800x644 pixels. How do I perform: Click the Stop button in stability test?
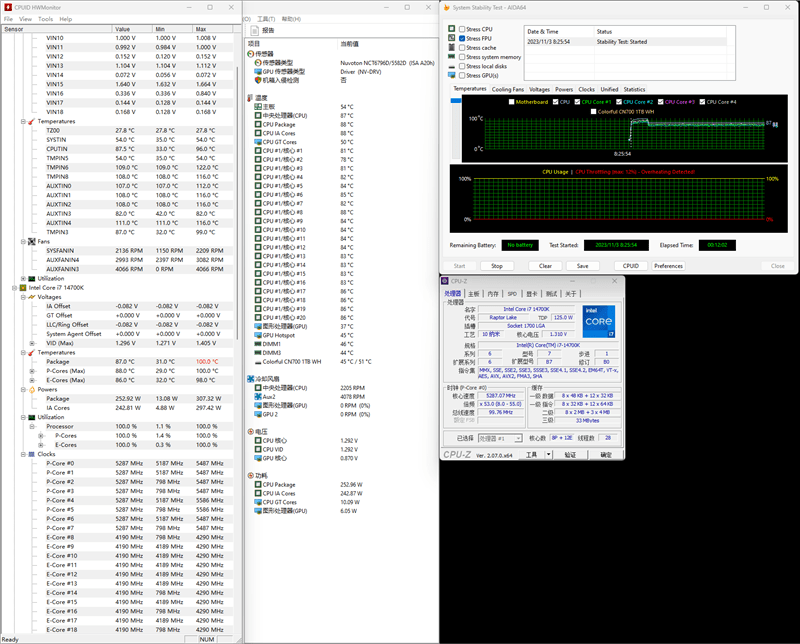[497, 266]
